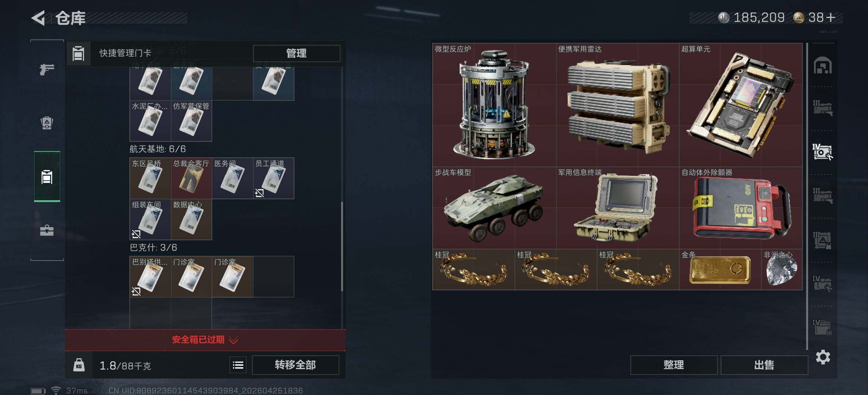
Task: Go back using the arrow beside 仓库
Action: click(x=38, y=18)
